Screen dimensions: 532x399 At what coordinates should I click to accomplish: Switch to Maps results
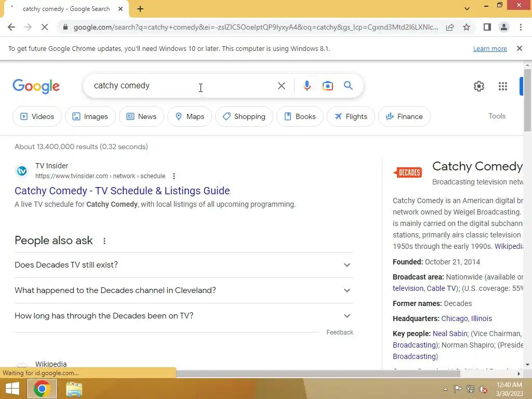(190, 116)
